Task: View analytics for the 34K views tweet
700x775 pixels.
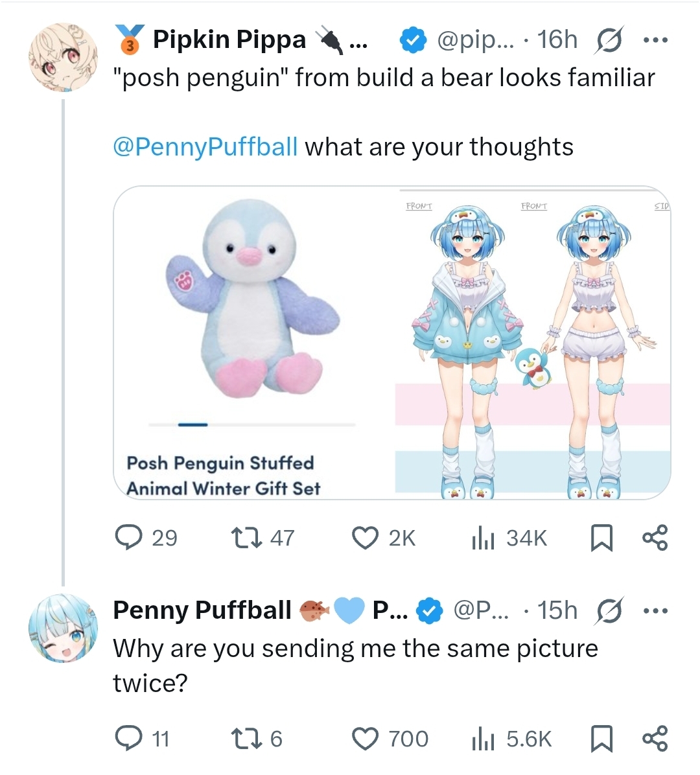Action: pyautogui.click(x=483, y=538)
